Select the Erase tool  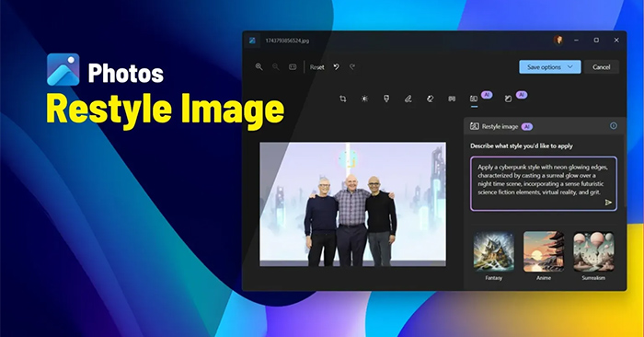click(430, 99)
